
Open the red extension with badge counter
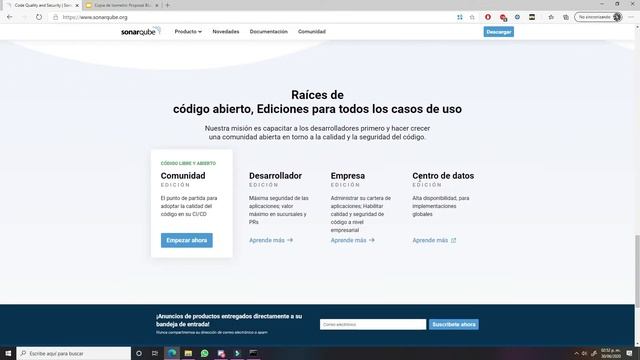tap(503, 17)
